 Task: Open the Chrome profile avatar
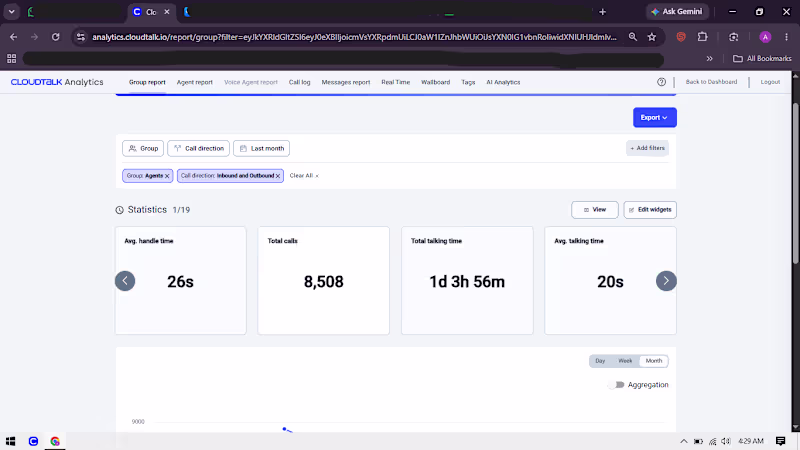(x=765, y=37)
